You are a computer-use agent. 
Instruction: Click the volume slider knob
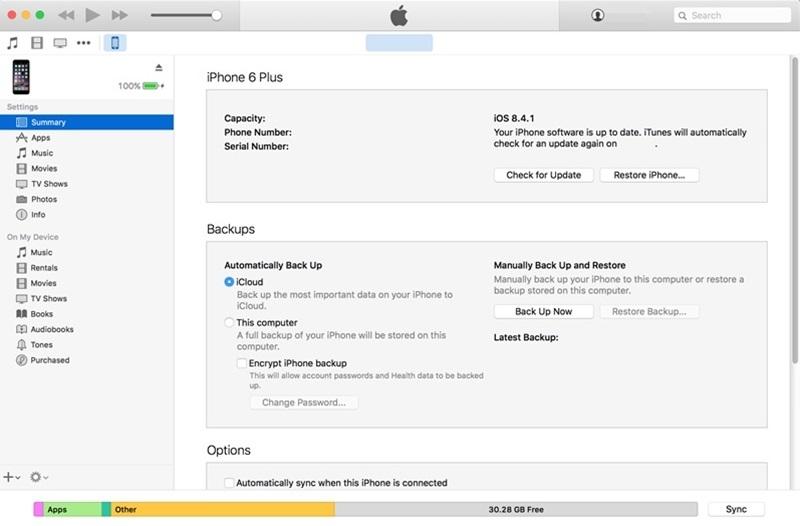pyautogui.click(x=216, y=15)
